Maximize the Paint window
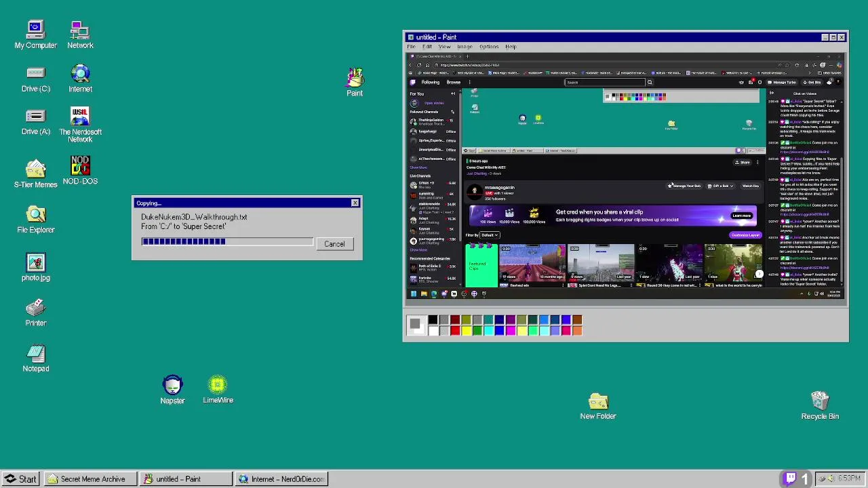 pos(833,37)
